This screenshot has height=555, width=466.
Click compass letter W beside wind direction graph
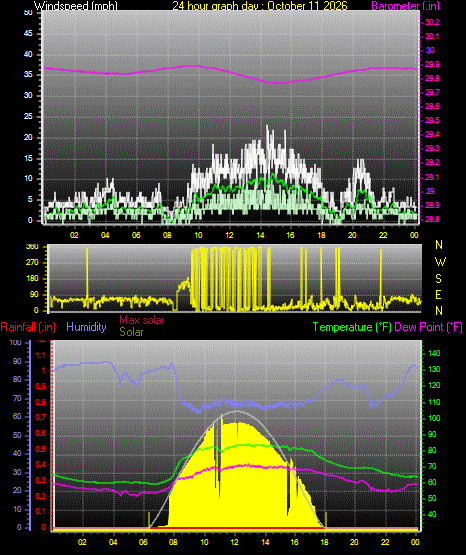pyautogui.click(x=440, y=262)
